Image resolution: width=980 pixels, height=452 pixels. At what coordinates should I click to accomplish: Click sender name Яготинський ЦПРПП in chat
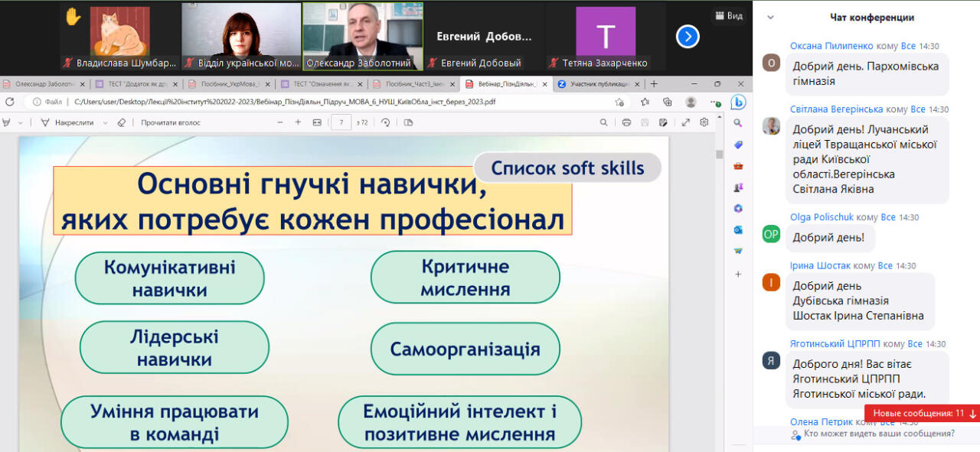coord(835,344)
